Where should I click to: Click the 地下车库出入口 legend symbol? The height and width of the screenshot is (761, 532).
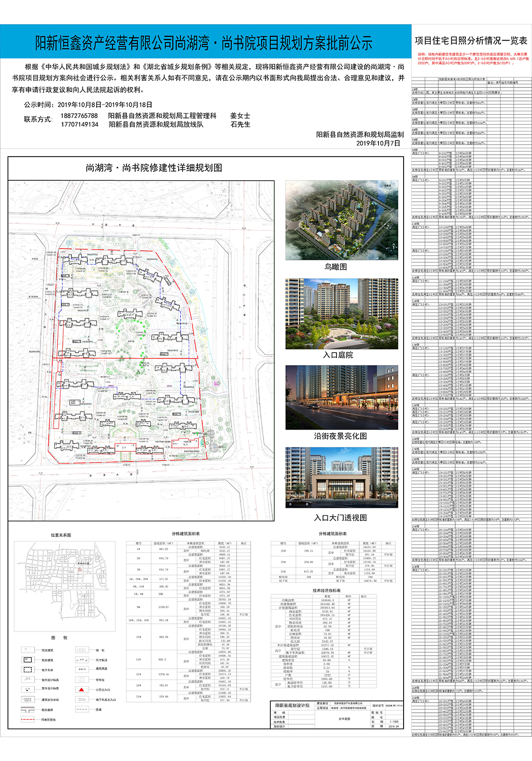click(82, 699)
